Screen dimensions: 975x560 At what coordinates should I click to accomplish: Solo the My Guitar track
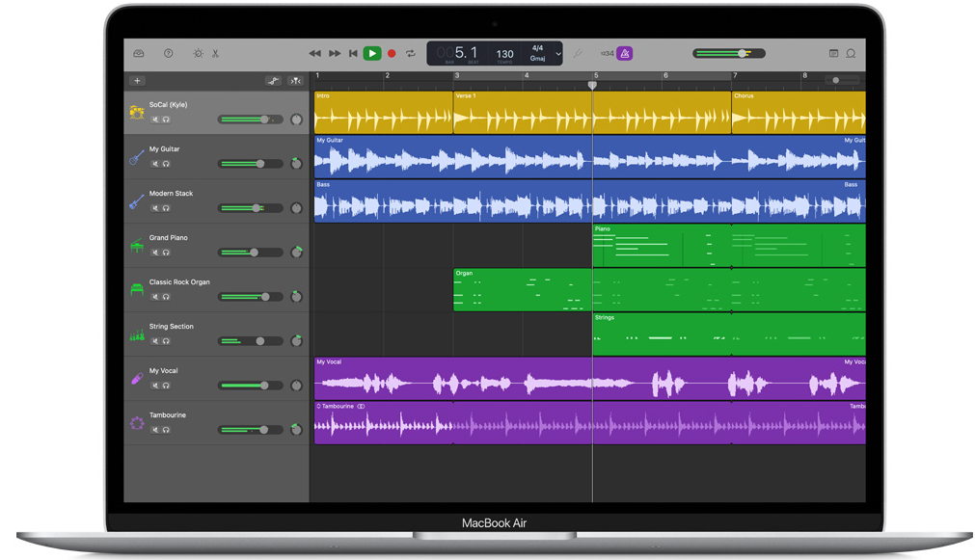tap(166, 164)
